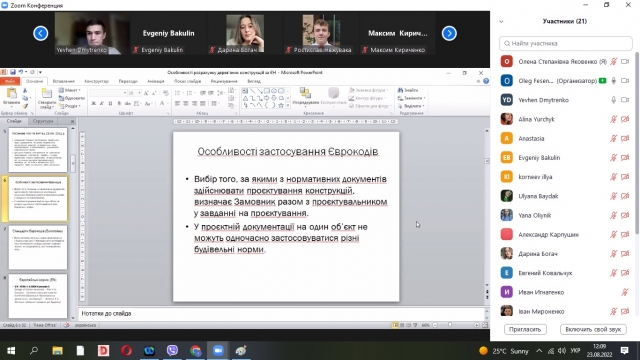The image size is (640, 360).
Task: Click the PowerPoint help question mark icon
Action: tap(486, 81)
